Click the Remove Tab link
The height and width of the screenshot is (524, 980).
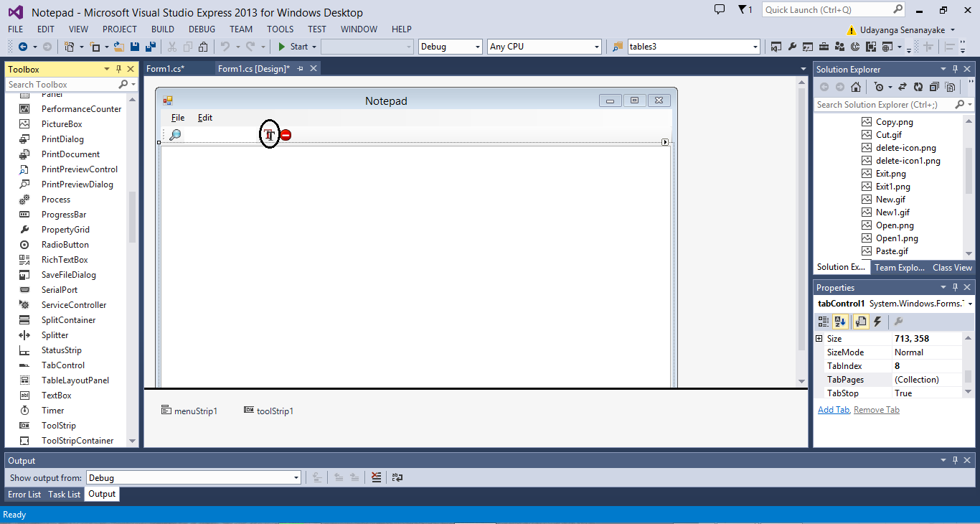click(x=877, y=410)
